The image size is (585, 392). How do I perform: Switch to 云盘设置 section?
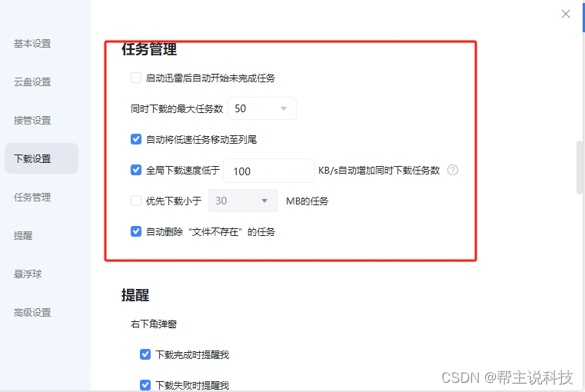(32, 82)
